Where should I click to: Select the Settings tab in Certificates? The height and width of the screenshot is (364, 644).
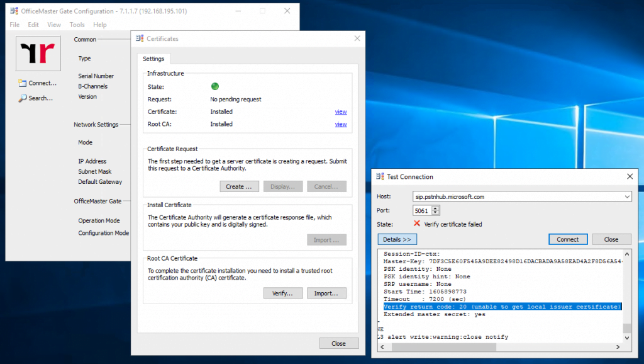(153, 59)
